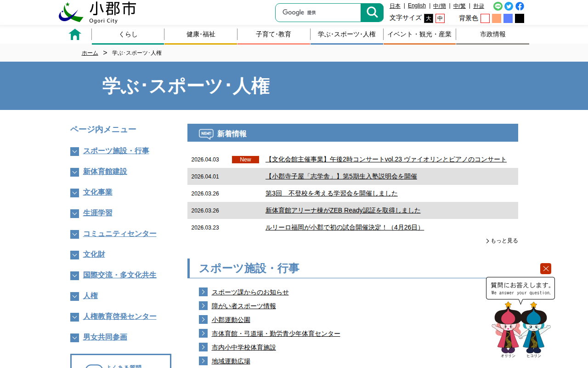Switch language to 한글

tap(479, 6)
